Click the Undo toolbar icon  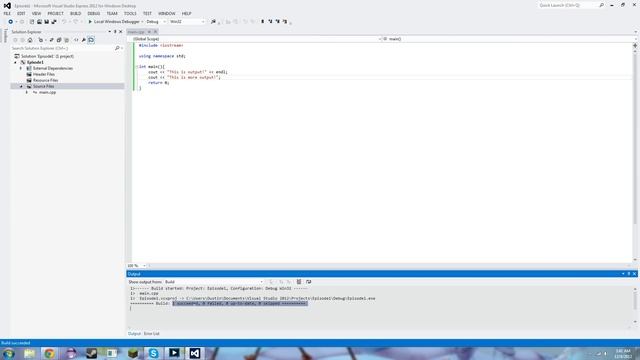[x=64, y=22]
